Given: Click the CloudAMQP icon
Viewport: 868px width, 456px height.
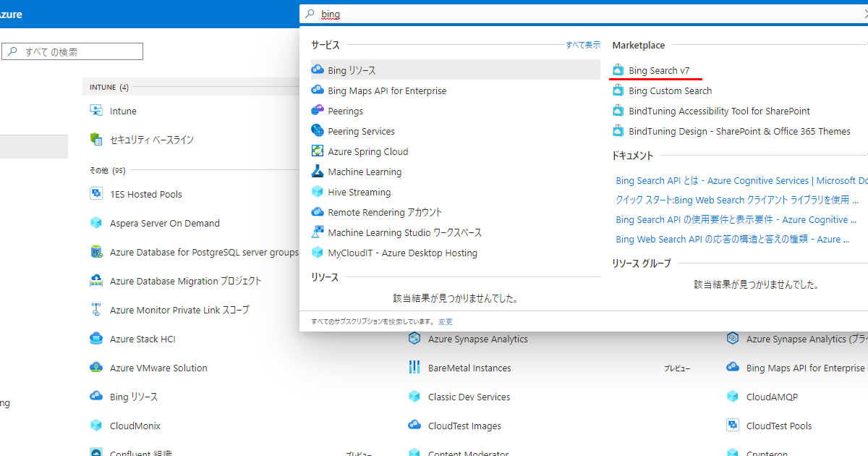Looking at the screenshot, I should pos(733,397).
